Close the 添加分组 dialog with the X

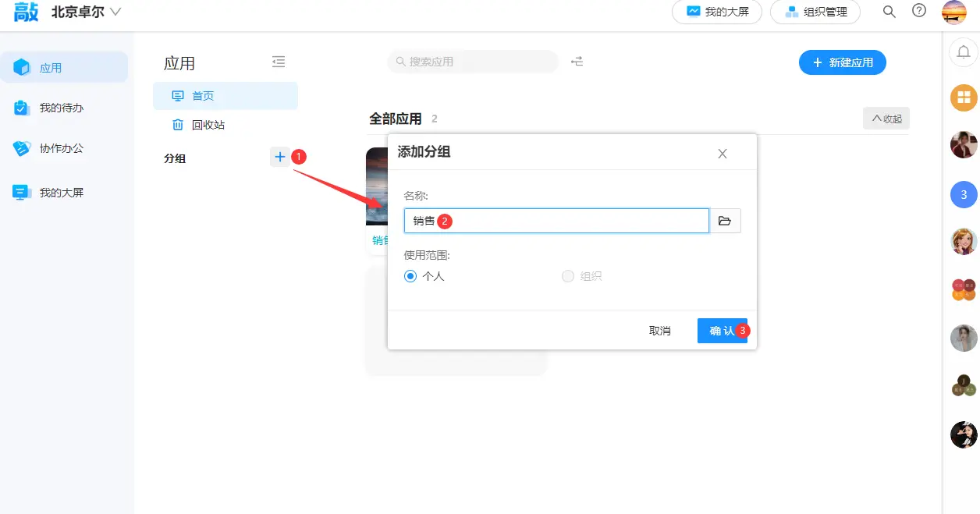click(x=723, y=154)
